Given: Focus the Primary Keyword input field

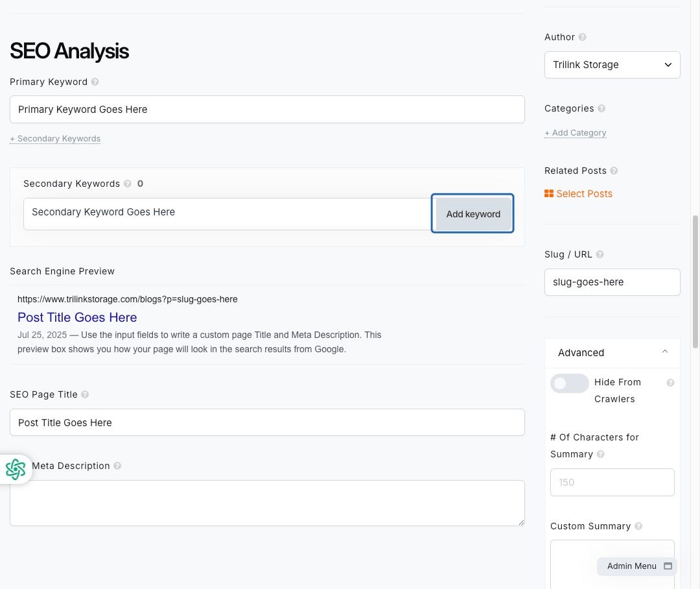Looking at the screenshot, I should tap(267, 110).
